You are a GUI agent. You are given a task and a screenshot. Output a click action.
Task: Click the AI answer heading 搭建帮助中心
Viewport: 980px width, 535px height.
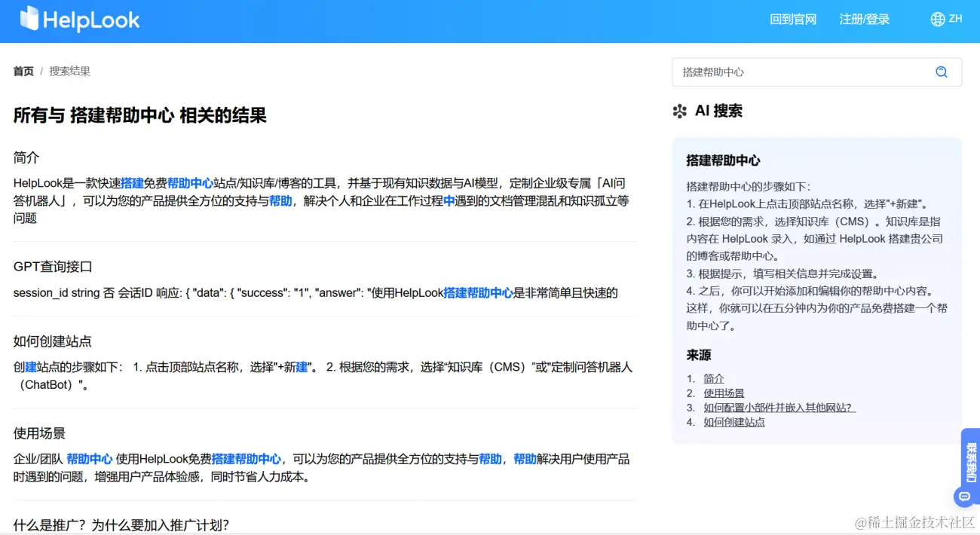tap(723, 160)
